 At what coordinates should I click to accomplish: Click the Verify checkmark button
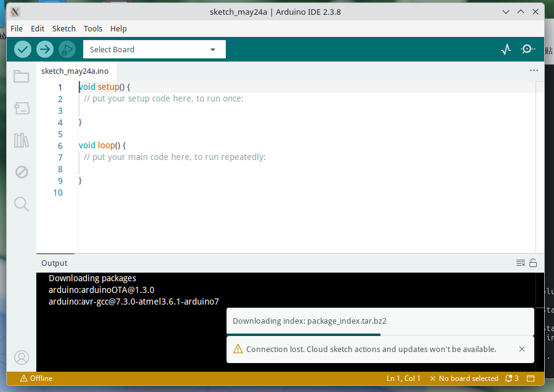(x=23, y=49)
